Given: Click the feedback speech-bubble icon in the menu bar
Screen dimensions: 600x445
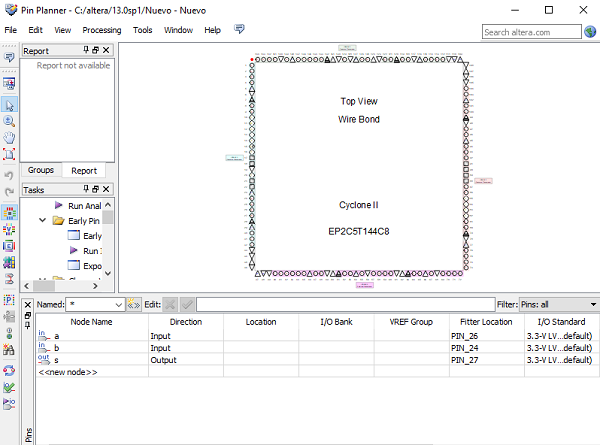Looking at the screenshot, I should pos(239,29).
